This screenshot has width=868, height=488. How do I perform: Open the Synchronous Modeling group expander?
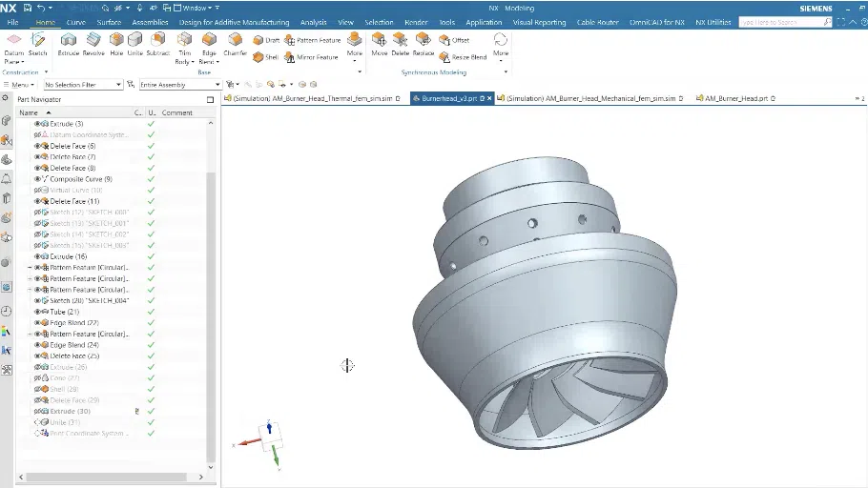(x=506, y=71)
